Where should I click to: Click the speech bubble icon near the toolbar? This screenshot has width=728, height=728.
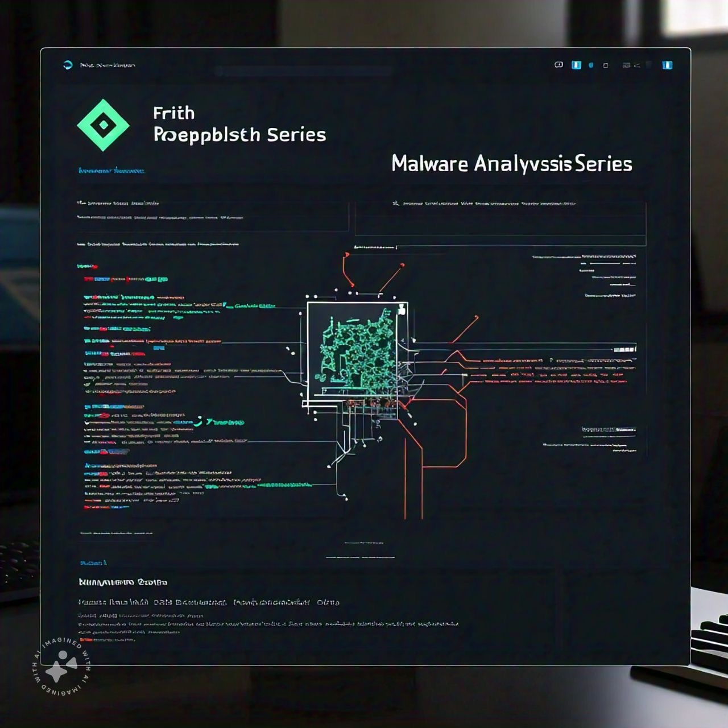pyautogui.click(x=559, y=65)
